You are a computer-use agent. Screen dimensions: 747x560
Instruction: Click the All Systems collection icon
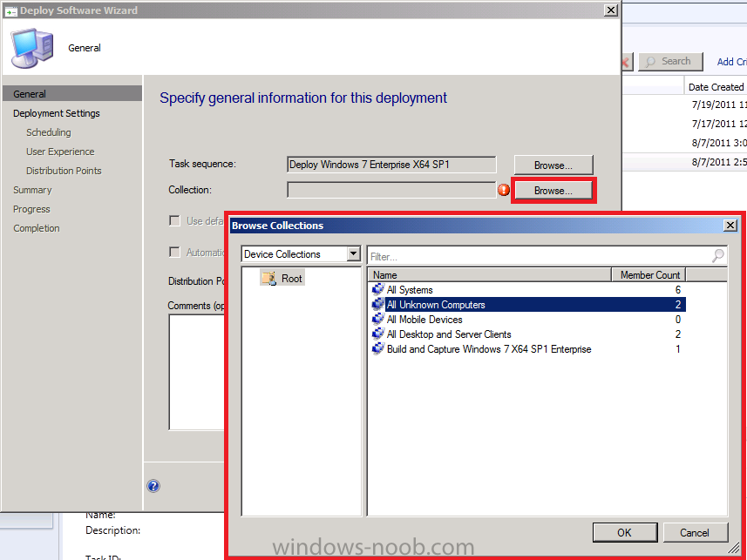(x=377, y=289)
